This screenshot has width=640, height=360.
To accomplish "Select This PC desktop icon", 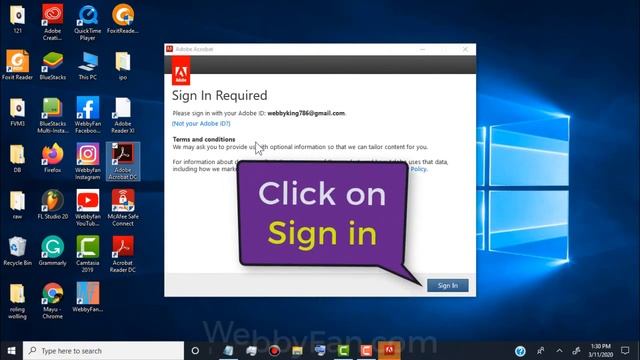I will pyautogui.click(x=87, y=65).
